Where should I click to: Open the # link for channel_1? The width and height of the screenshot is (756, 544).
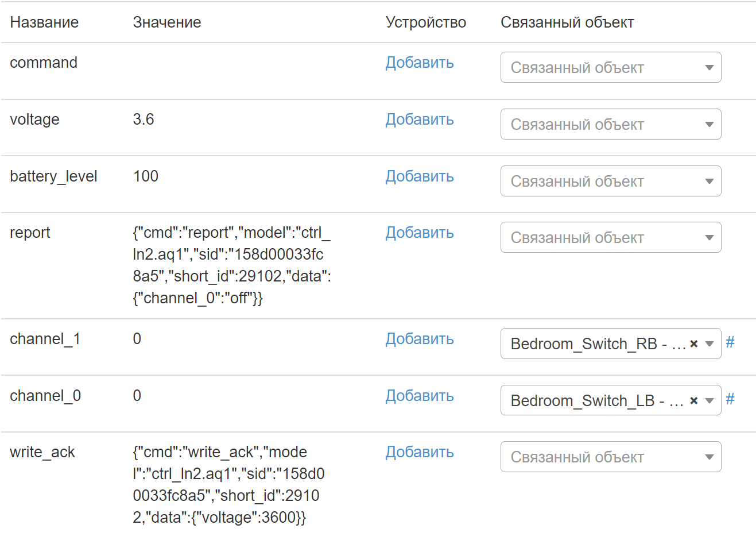(x=730, y=343)
